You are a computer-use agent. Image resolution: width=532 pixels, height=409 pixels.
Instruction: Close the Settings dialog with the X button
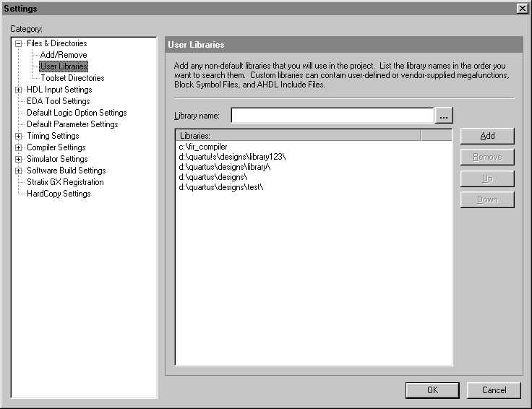522,8
